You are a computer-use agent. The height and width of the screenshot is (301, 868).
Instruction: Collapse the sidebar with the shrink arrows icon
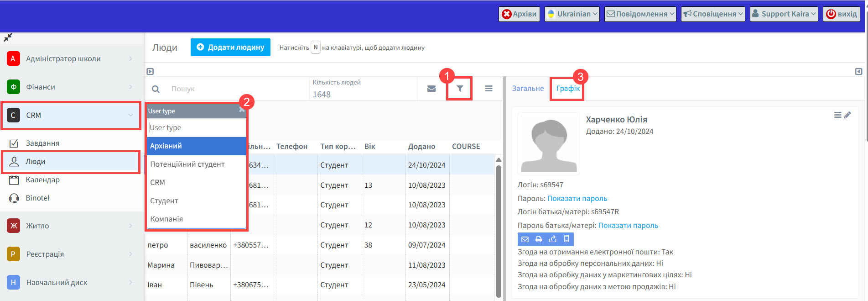(x=8, y=37)
